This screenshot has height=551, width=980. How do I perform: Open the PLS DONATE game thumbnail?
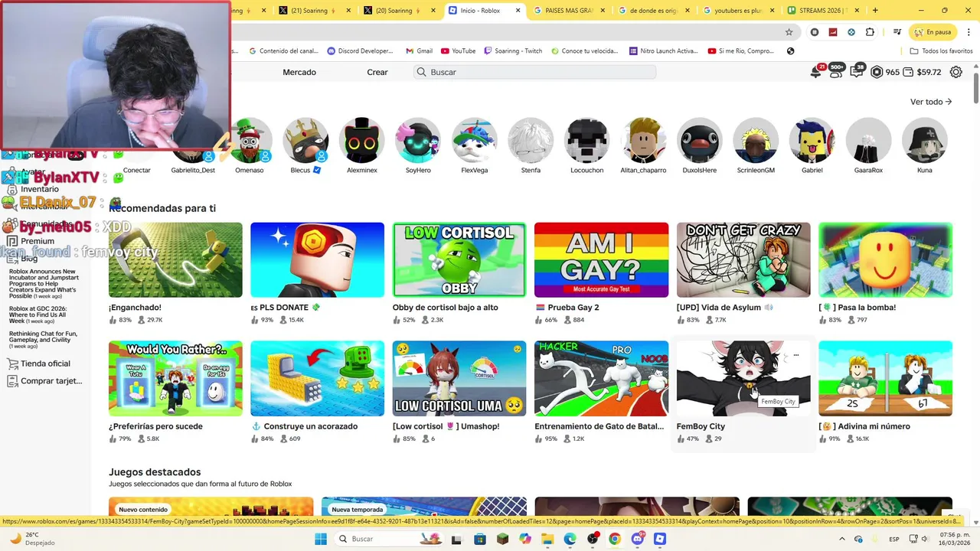(x=317, y=259)
